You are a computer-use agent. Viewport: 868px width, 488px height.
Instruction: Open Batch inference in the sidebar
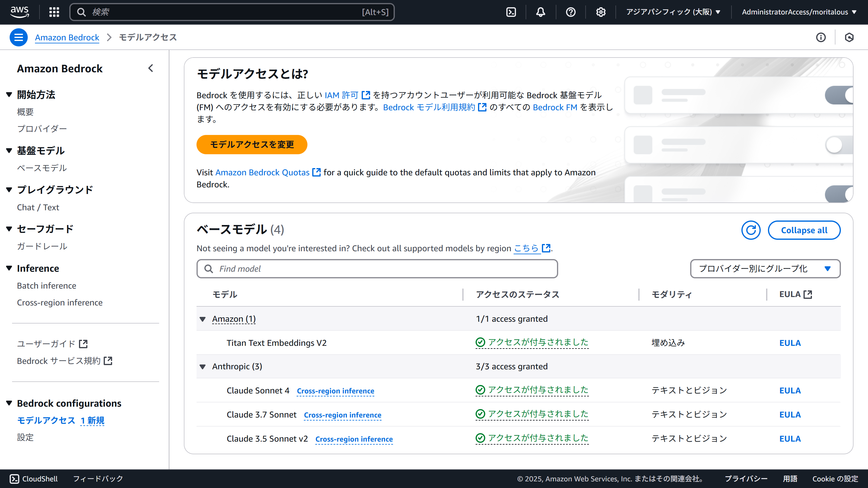tap(46, 286)
